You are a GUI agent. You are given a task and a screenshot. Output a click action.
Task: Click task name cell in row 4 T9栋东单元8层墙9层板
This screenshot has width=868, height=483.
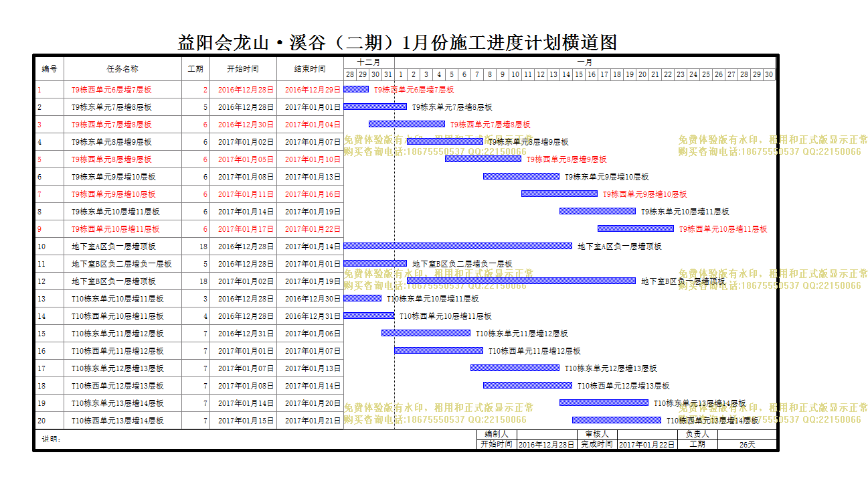[x=122, y=142]
